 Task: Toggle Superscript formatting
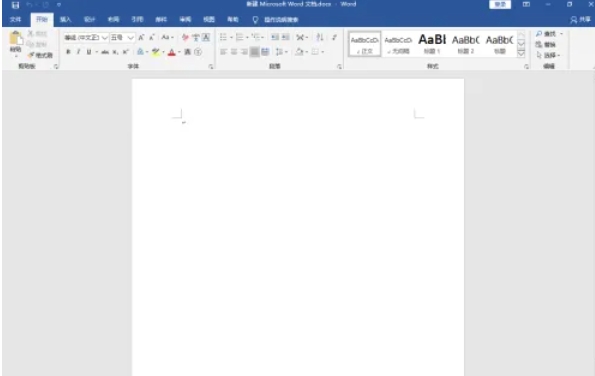coord(126,52)
